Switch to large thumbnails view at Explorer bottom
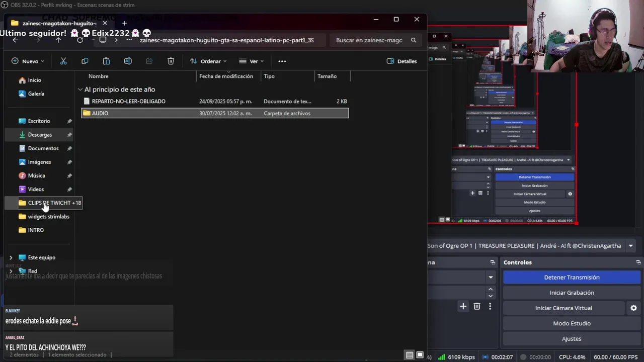Viewport: 644px width, 362px height. [420, 355]
